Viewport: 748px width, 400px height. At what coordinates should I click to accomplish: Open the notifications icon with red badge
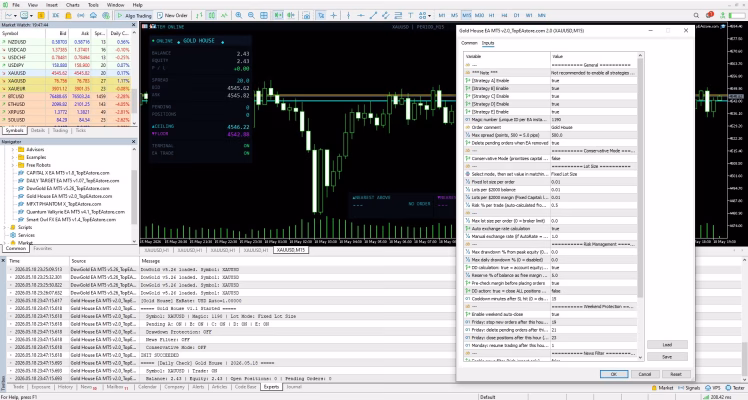coord(709,15)
